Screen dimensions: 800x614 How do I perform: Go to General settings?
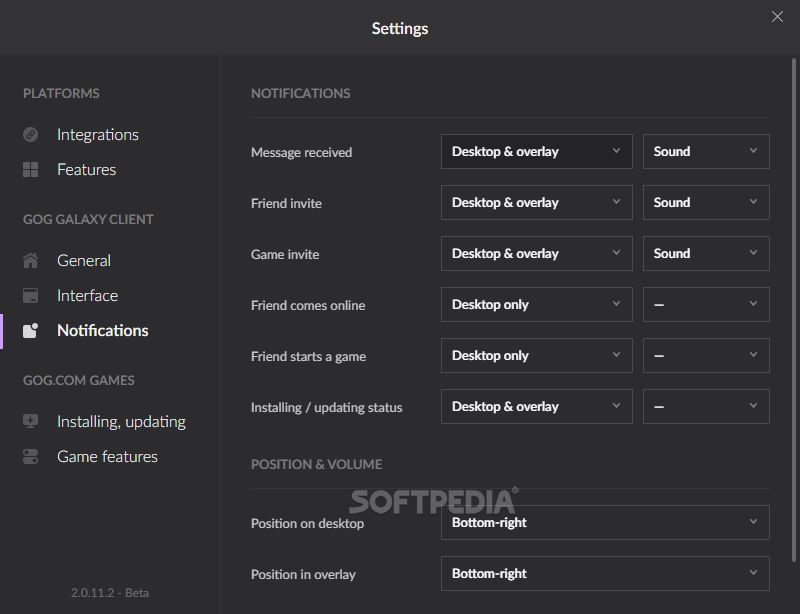pyautogui.click(x=84, y=260)
